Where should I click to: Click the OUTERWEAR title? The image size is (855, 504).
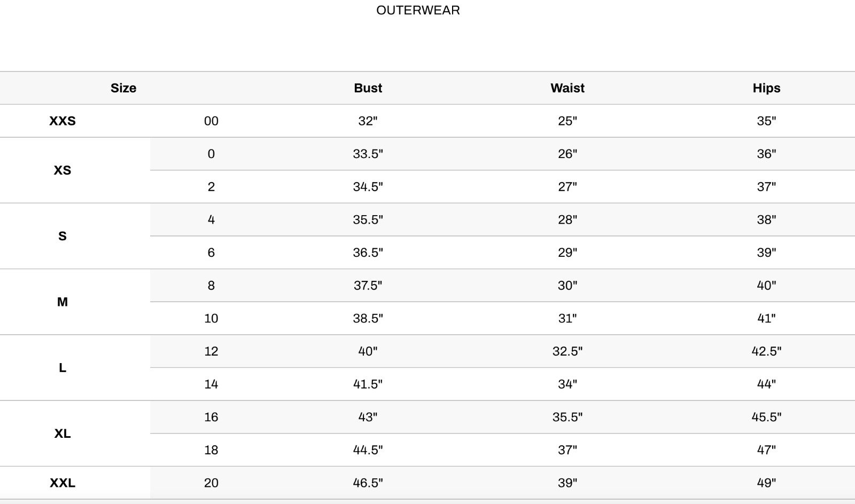(x=418, y=10)
